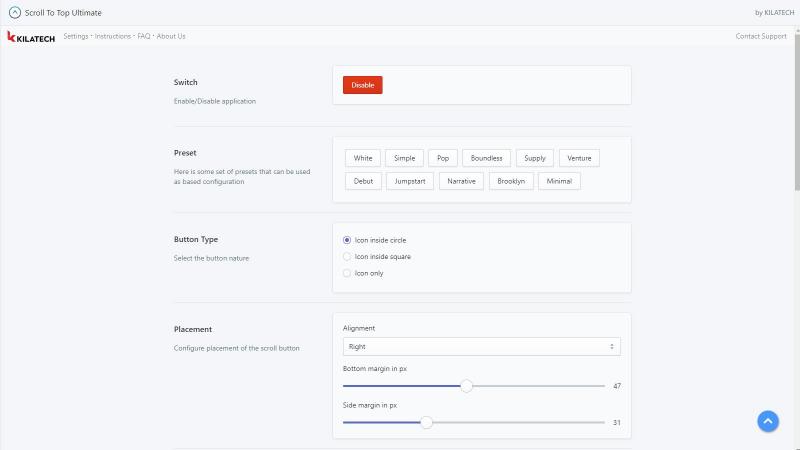Click the Side margin slider handle
This screenshot has width=800, height=450.
tap(427, 422)
